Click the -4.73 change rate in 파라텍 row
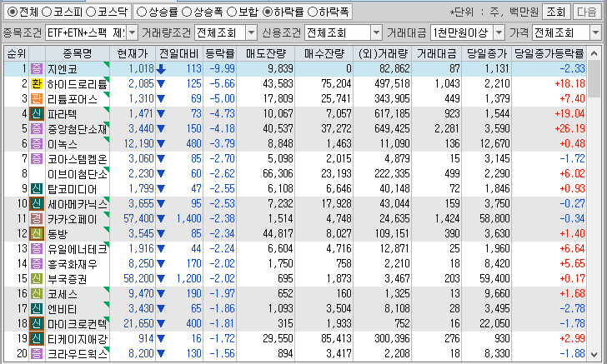Image resolution: width=607 pixels, height=364 pixels. pos(222,114)
